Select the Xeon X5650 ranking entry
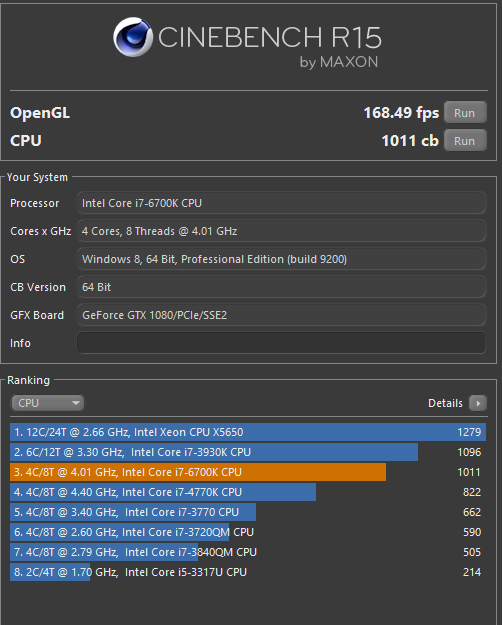This screenshot has height=625, width=502. tap(248, 432)
